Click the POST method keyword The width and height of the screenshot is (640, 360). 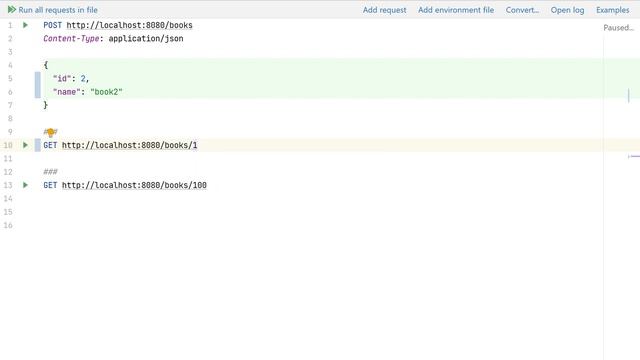click(x=53, y=25)
